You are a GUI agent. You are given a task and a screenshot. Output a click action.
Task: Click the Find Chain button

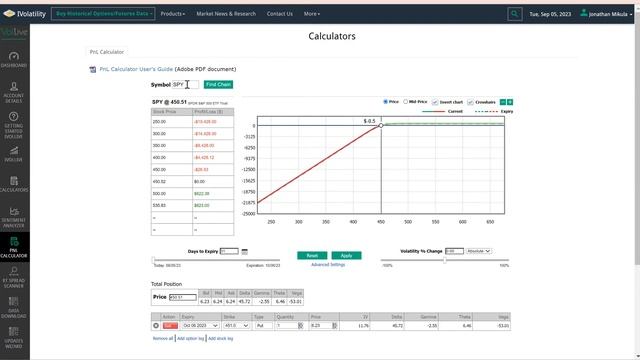[x=218, y=84]
